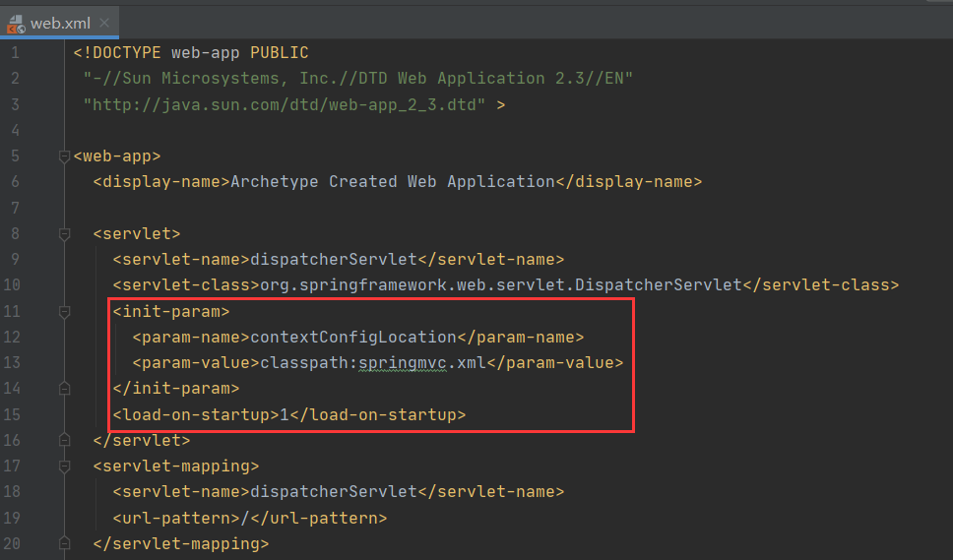The height and width of the screenshot is (560, 953).
Task: Toggle fold marker at closing init-param line 14
Action: pos(64,389)
